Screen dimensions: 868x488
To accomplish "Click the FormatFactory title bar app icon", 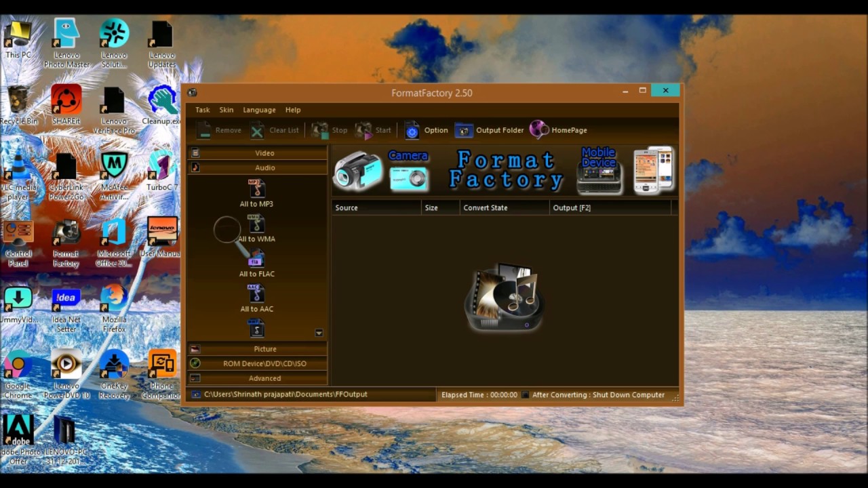I will click(193, 93).
